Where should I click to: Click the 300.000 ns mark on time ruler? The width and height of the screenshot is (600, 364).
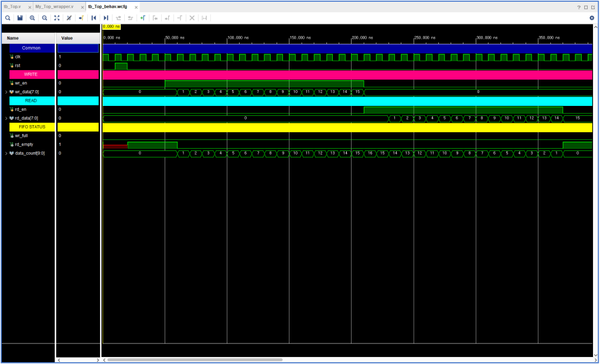[x=487, y=38]
